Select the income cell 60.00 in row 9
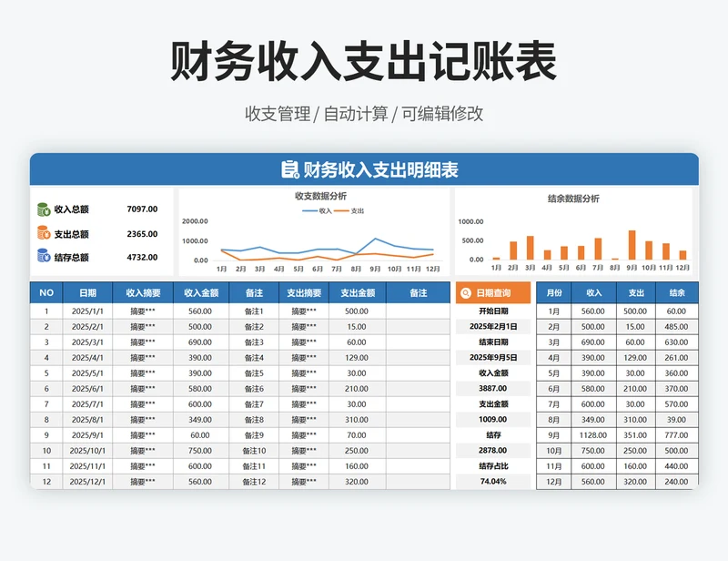728x561 pixels. pyautogui.click(x=200, y=435)
